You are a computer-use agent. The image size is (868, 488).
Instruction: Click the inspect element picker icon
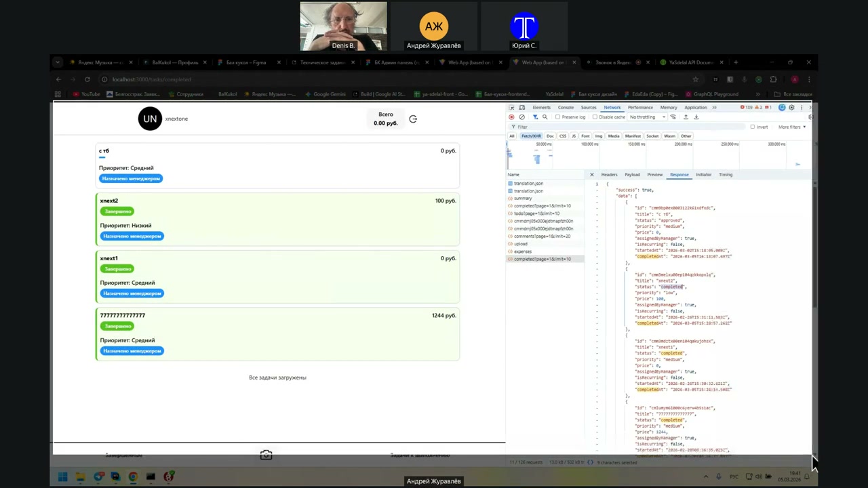point(512,108)
